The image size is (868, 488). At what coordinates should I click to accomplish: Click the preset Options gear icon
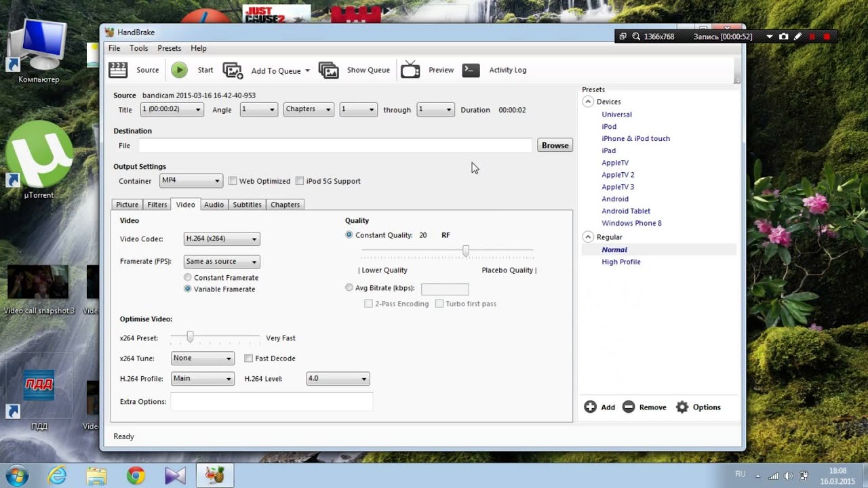pyautogui.click(x=682, y=407)
